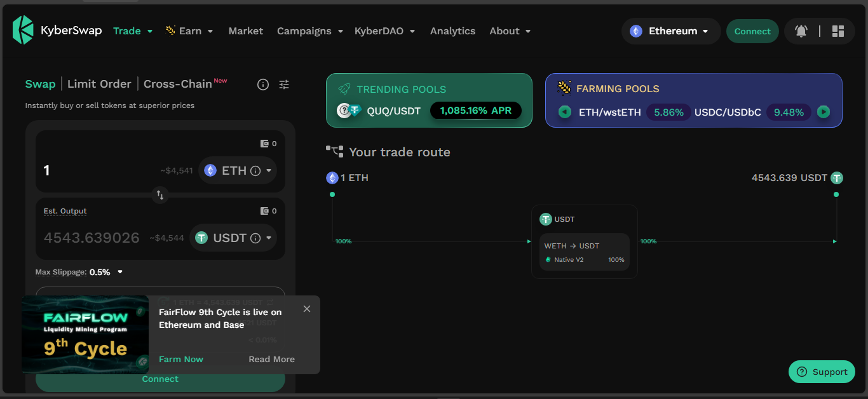Click previous arrow in Farming Pools
The width and height of the screenshot is (868, 399).
click(x=564, y=112)
